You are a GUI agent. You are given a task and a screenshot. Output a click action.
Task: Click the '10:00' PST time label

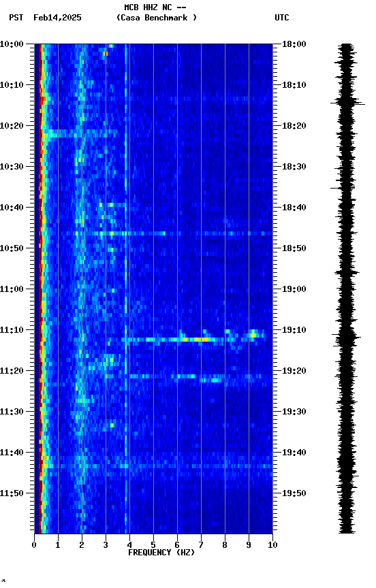coord(12,44)
